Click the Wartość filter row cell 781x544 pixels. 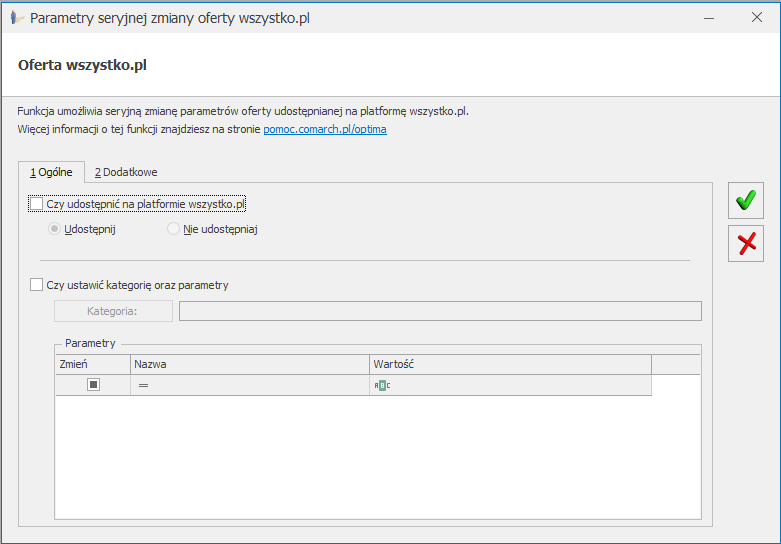tap(511, 385)
